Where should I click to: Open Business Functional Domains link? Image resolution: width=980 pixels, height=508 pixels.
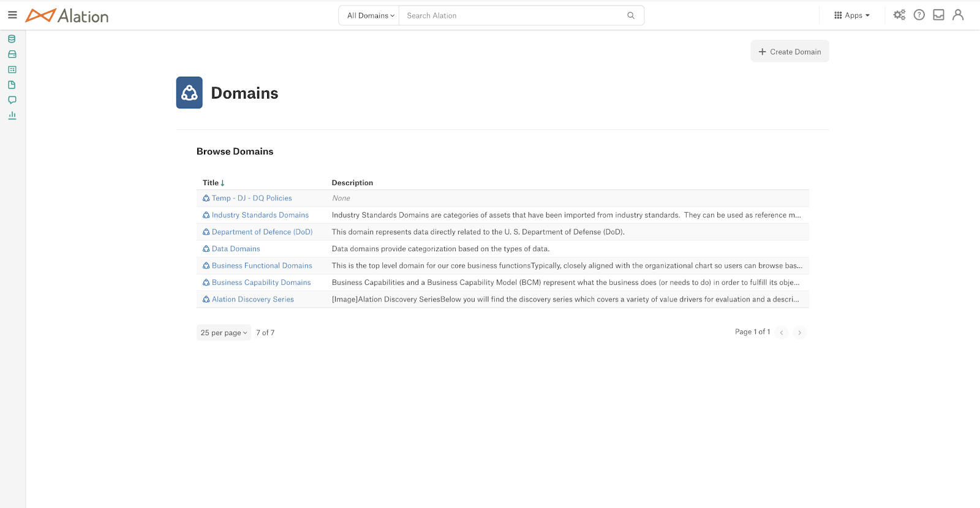pyautogui.click(x=262, y=265)
